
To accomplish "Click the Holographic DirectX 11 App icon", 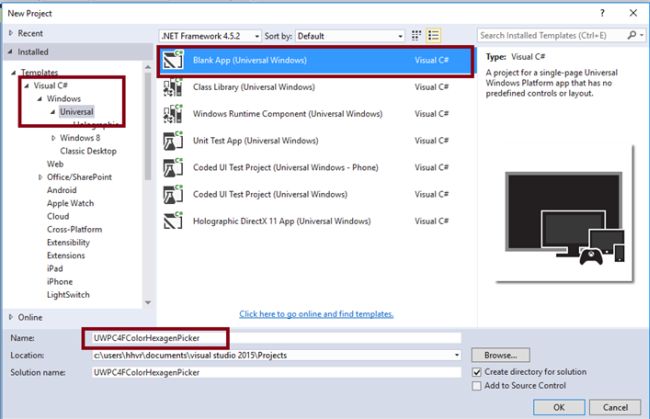I will tap(172, 221).
